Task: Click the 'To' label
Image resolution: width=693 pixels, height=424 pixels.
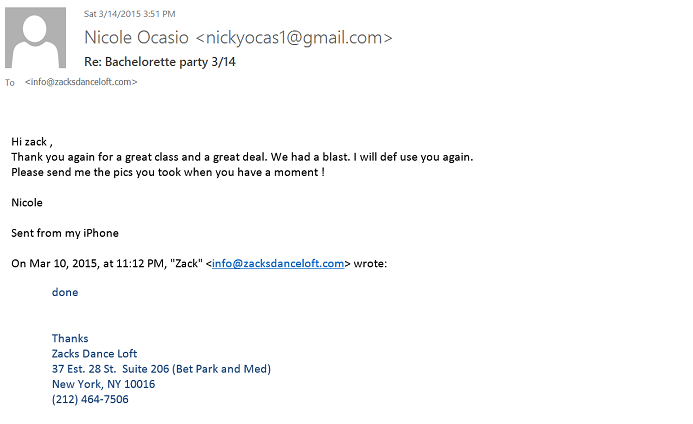Action: (x=10, y=83)
